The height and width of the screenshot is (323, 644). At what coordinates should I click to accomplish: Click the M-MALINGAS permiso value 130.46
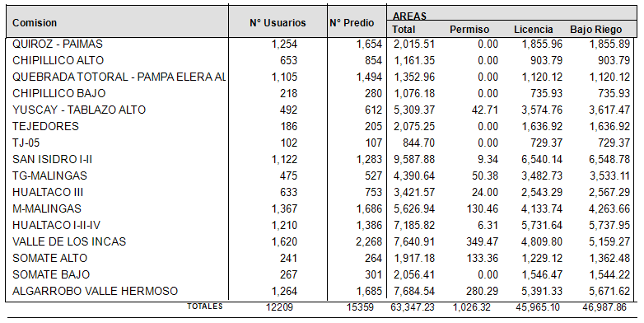point(483,208)
